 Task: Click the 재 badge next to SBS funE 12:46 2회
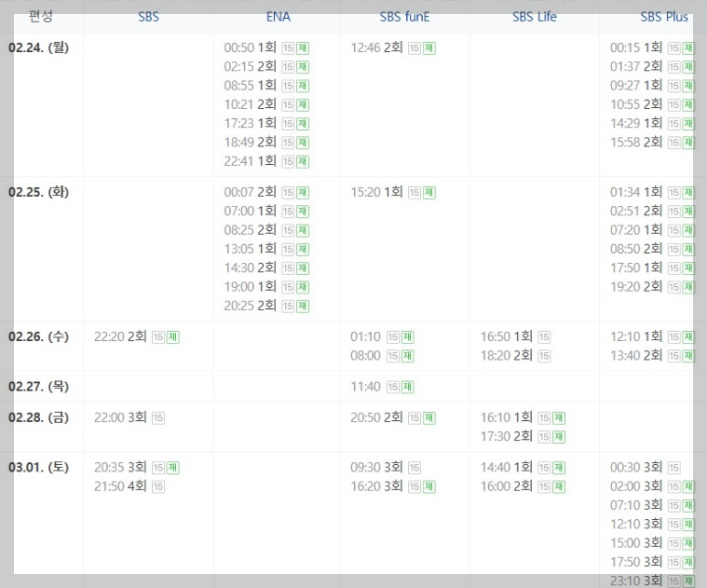[429, 48]
